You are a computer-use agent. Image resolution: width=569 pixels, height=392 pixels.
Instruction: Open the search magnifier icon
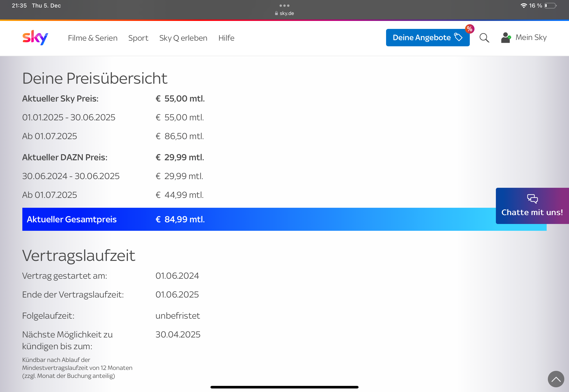click(x=484, y=38)
